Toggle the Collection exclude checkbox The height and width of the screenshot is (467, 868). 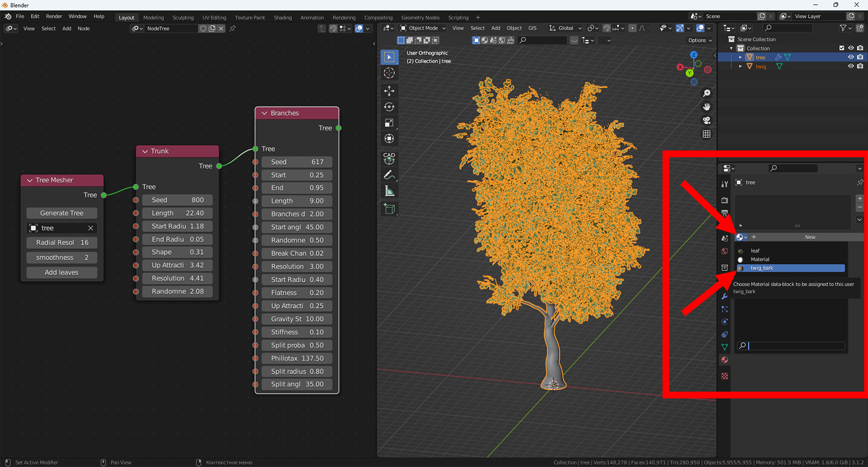tap(841, 48)
